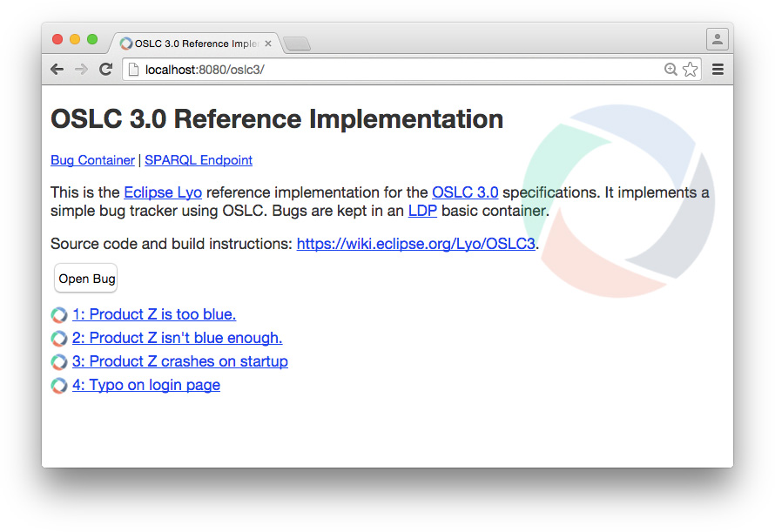
Task: Reload the page with refresh icon
Action: [x=105, y=69]
